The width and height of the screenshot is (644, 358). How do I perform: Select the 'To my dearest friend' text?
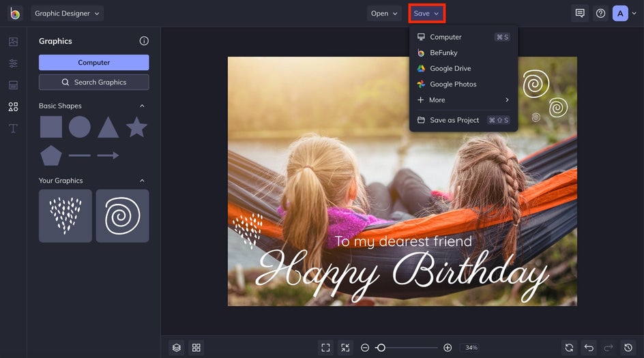[x=403, y=241]
